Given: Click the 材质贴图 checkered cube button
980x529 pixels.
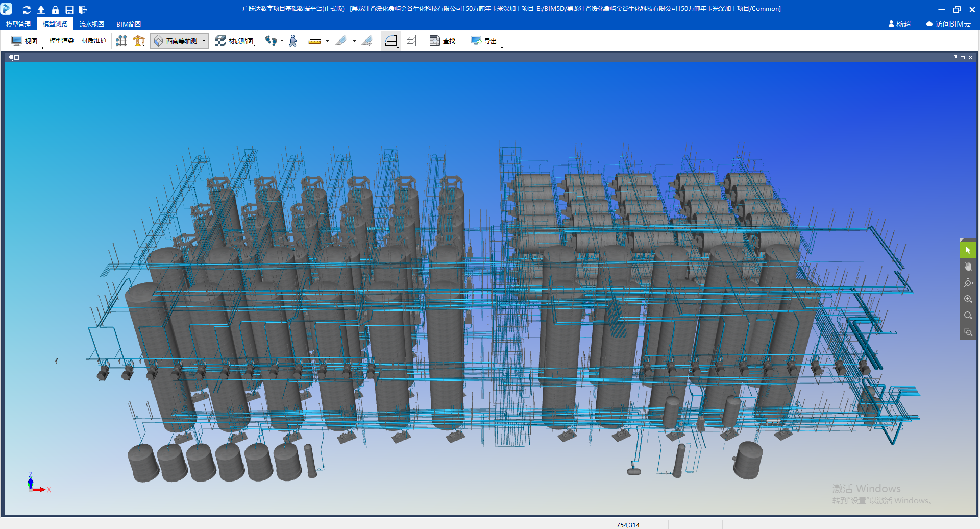Looking at the screenshot, I should (234, 41).
